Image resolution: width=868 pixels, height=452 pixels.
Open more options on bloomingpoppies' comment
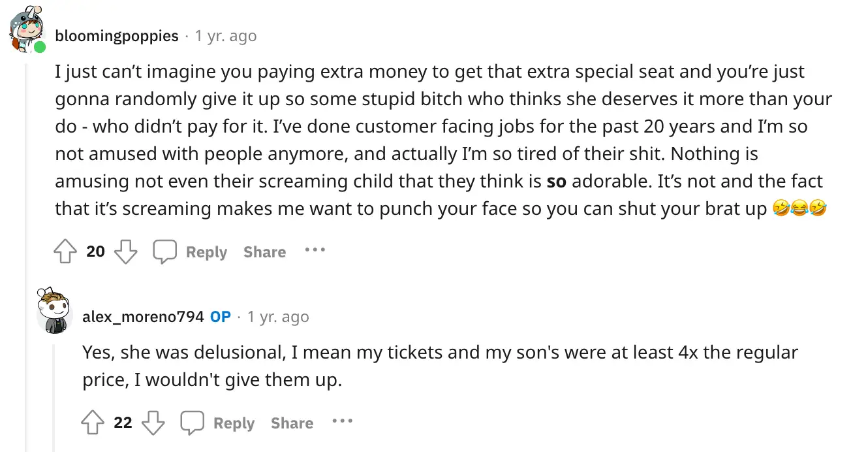(x=315, y=250)
